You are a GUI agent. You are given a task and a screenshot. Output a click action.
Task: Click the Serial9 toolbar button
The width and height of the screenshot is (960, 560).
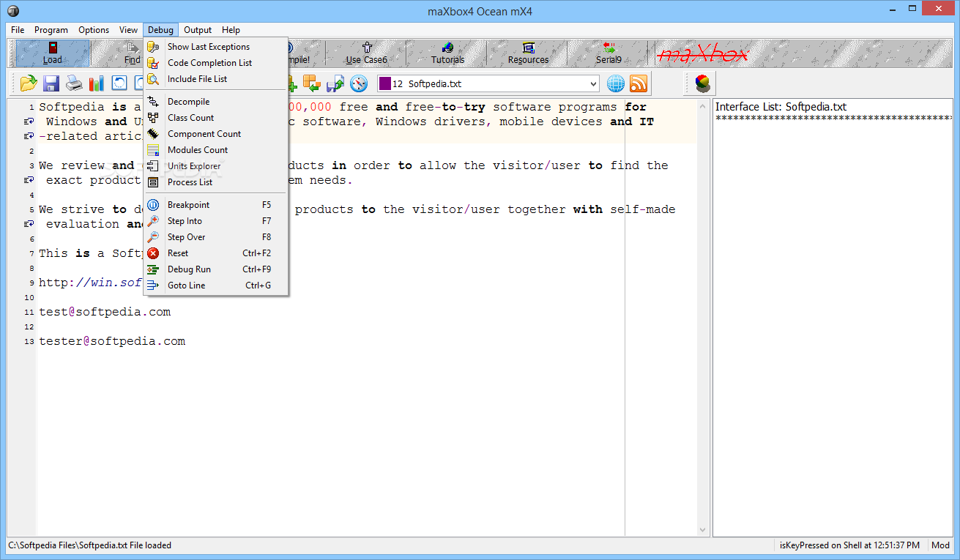tap(609, 53)
